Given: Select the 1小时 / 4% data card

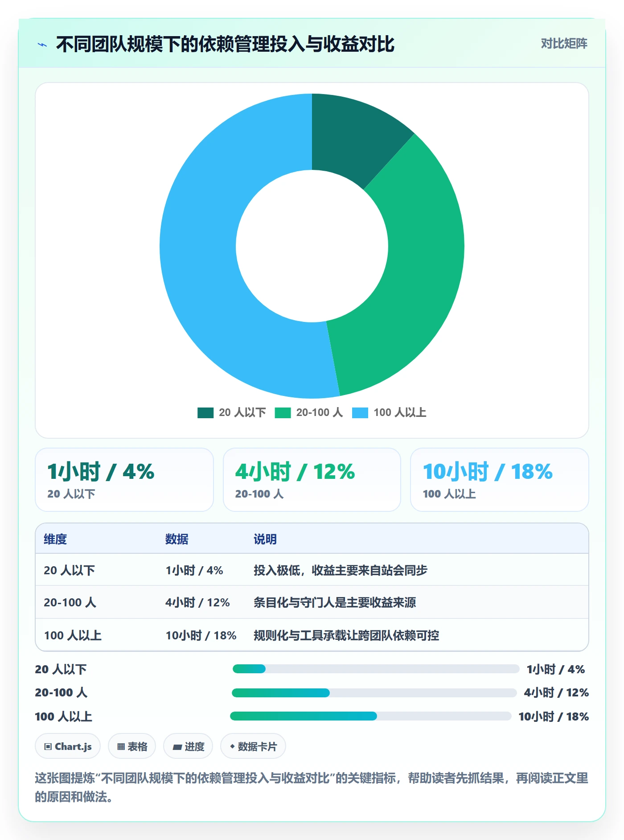Looking at the screenshot, I should pyautogui.click(x=124, y=480).
